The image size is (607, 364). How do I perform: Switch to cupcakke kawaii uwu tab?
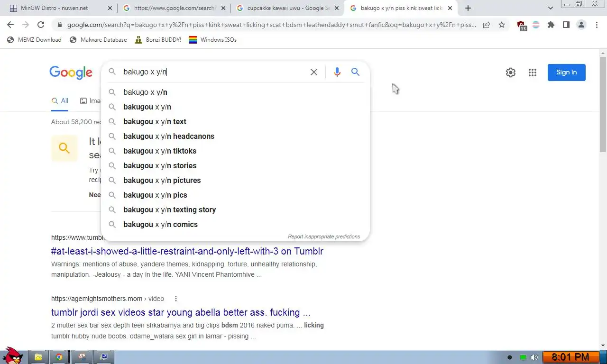pos(288,8)
